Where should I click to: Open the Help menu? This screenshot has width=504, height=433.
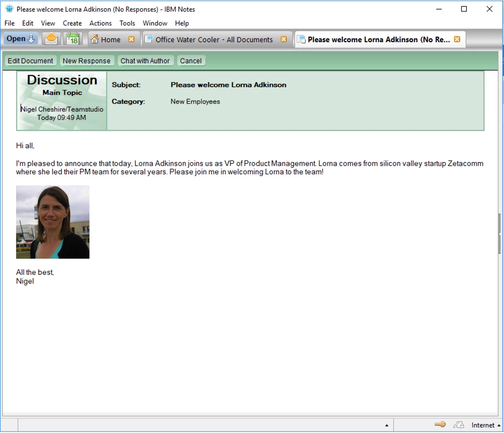pos(182,23)
